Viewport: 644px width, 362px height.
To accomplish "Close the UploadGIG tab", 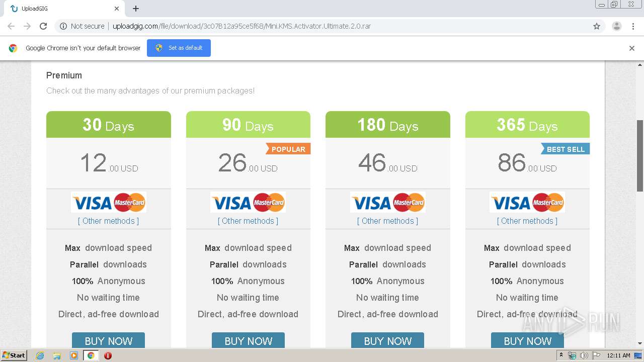I will pos(117,9).
